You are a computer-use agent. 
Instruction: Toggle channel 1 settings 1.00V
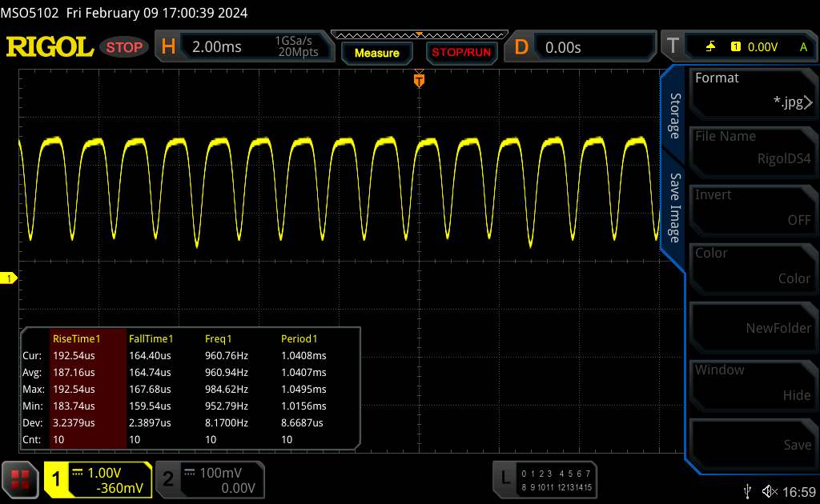pos(98,479)
